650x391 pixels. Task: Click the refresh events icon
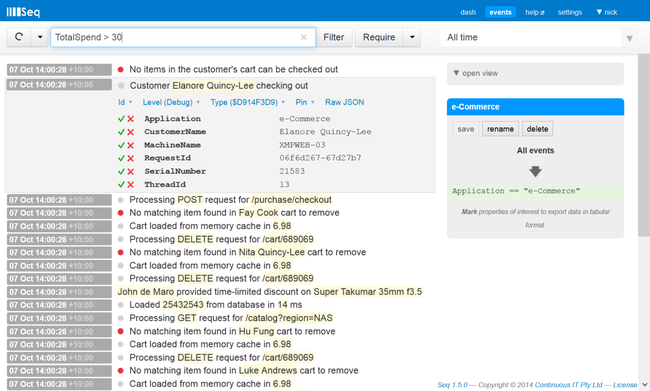click(19, 37)
